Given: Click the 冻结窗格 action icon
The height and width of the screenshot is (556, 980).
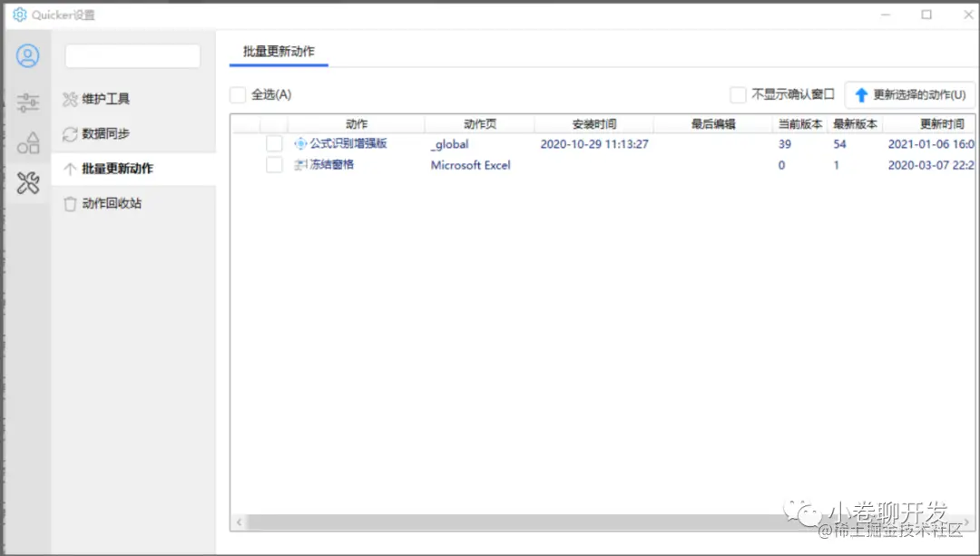Looking at the screenshot, I should coord(300,165).
